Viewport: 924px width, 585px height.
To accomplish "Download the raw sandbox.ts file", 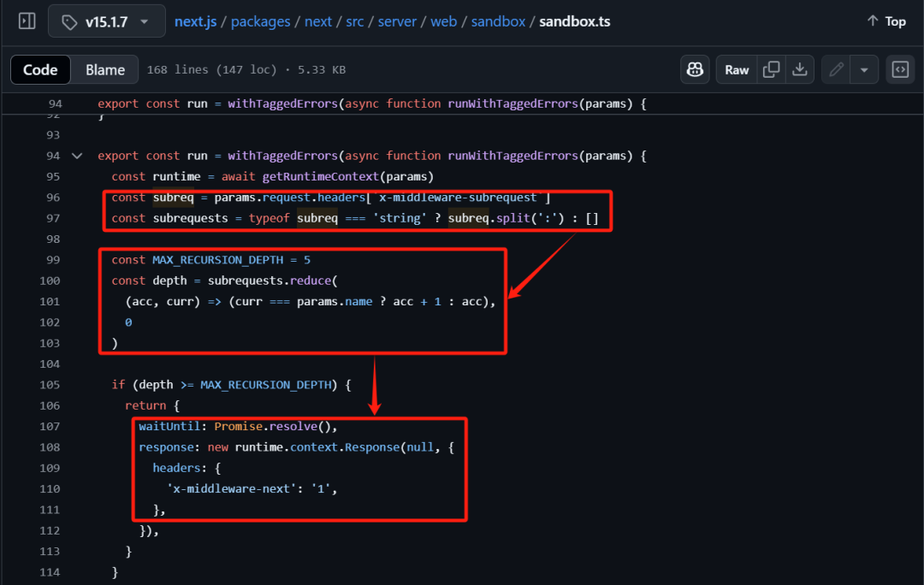I will 799,70.
